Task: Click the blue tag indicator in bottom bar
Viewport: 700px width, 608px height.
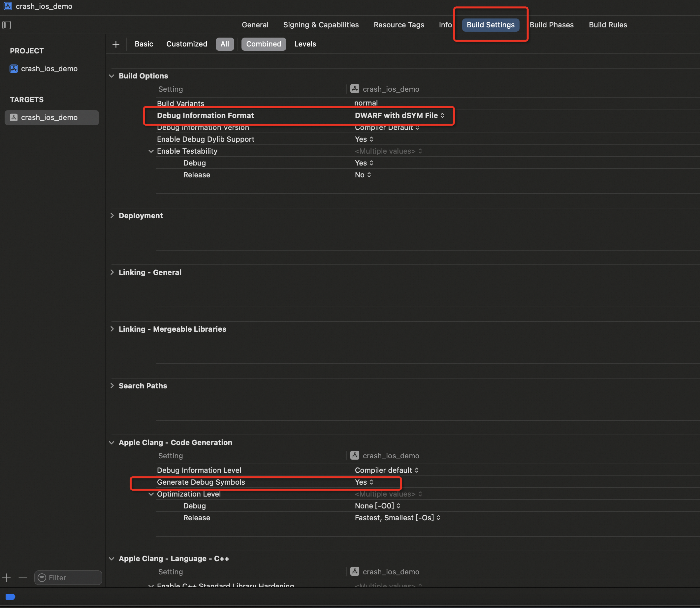Action: tap(11, 597)
